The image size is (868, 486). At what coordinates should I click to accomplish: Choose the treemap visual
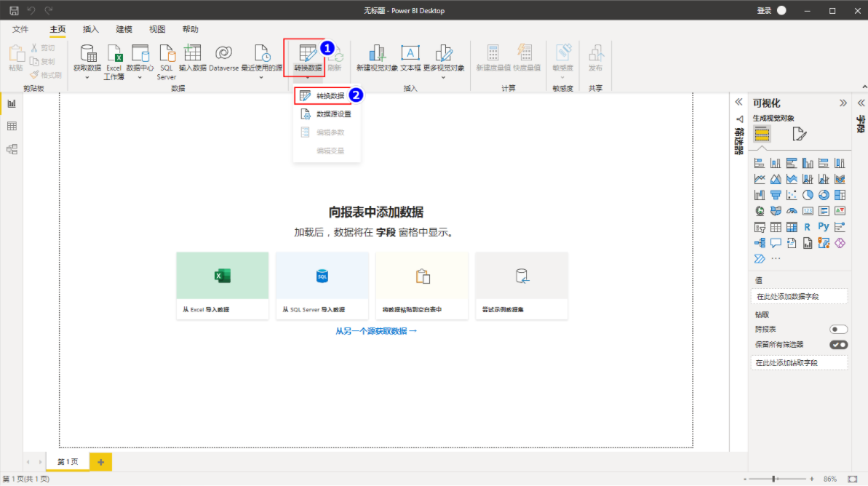[x=840, y=196]
